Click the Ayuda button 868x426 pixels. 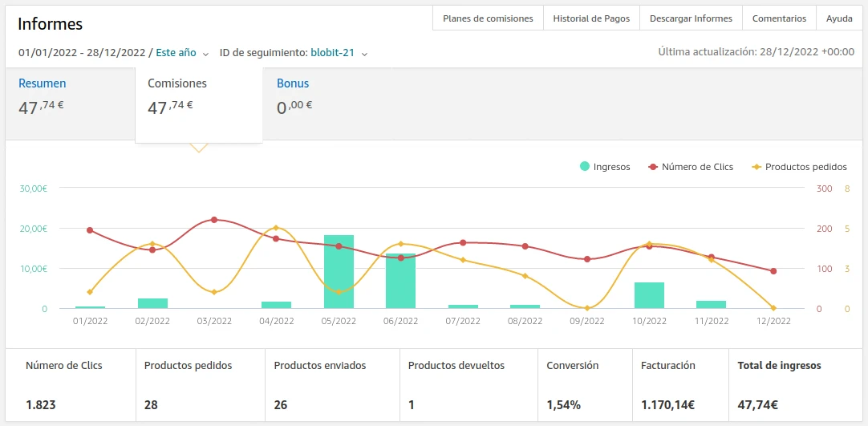[x=839, y=18]
